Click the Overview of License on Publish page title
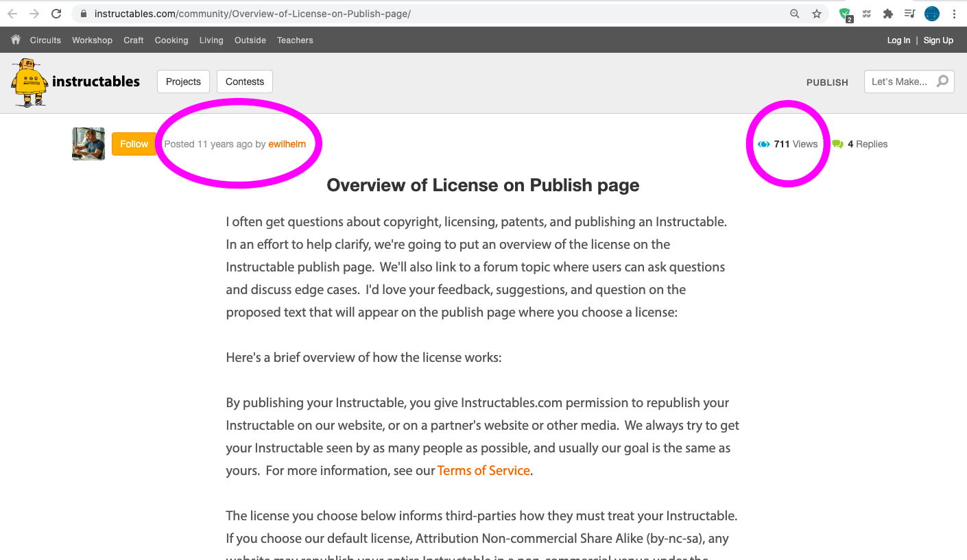 (x=483, y=185)
